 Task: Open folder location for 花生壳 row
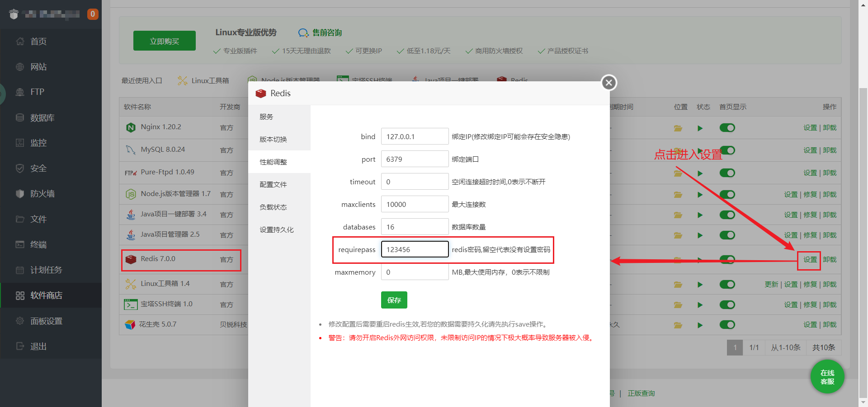[678, 325]
